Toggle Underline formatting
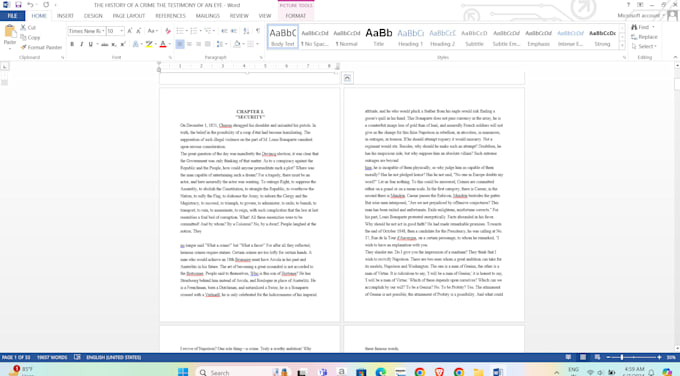Viewport: 680px width, 376px height. tap(90, 44)
